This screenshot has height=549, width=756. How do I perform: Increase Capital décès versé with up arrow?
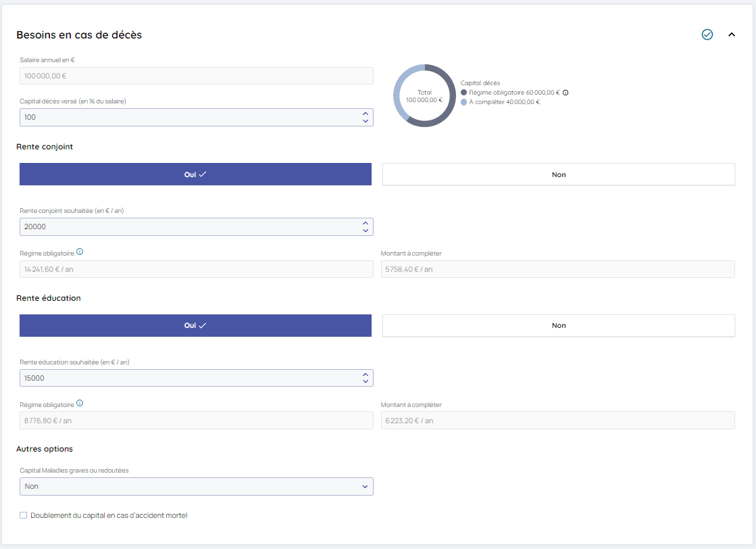click(366, 114)
